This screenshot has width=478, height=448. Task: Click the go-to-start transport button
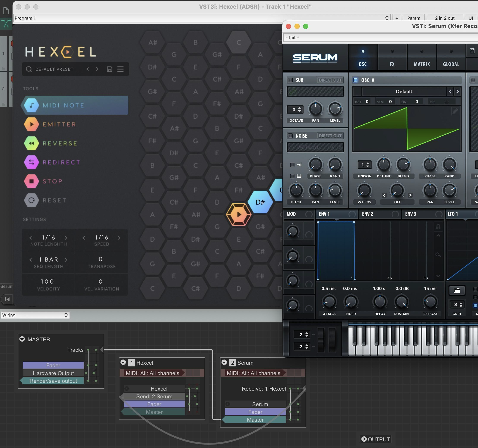[8, 299]
